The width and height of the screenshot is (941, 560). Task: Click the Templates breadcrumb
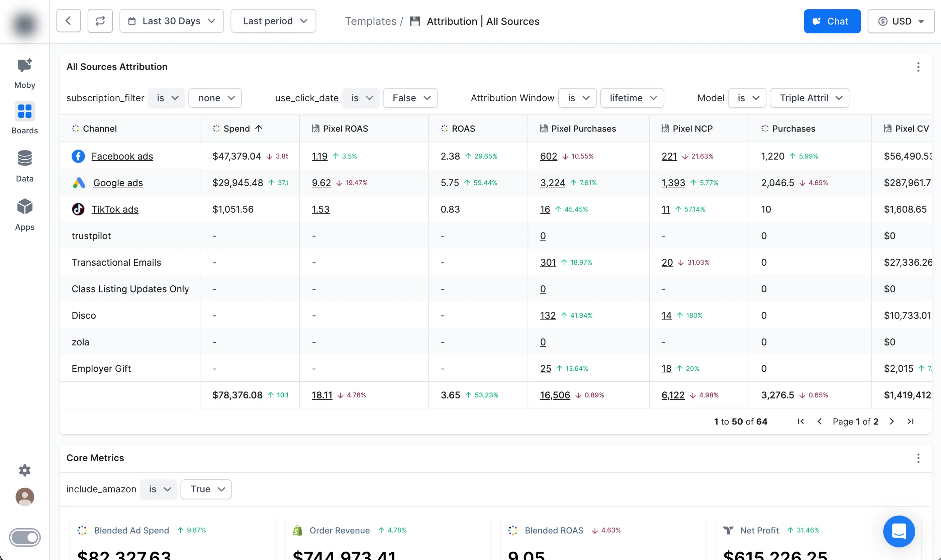[x=371, y=21]
